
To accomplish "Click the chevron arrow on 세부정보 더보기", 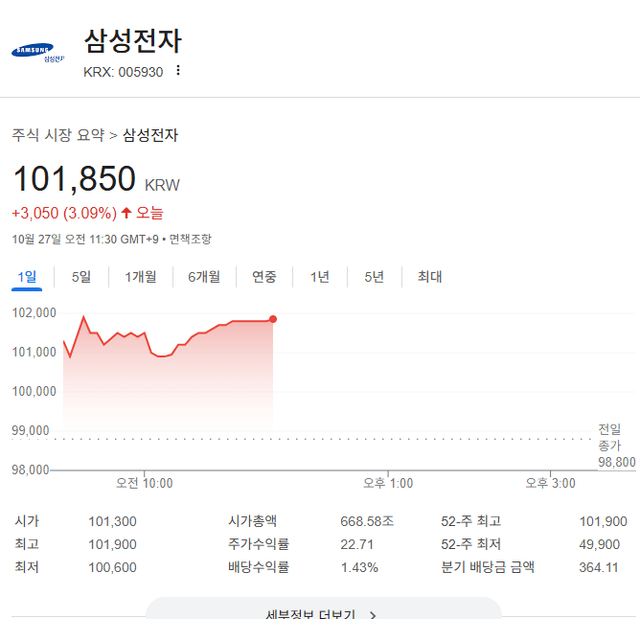I will click(373, 615).
